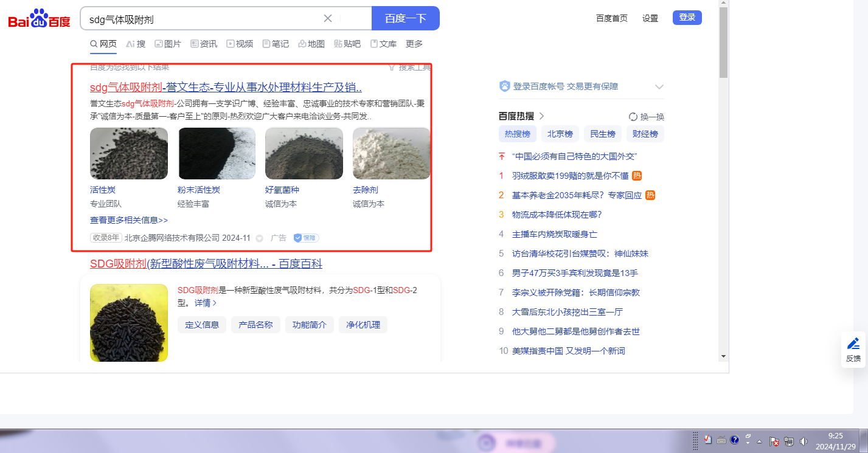Open the dropdown arrow beside 2024-11 ad date

pyautogui.click(x=259, y=238)
